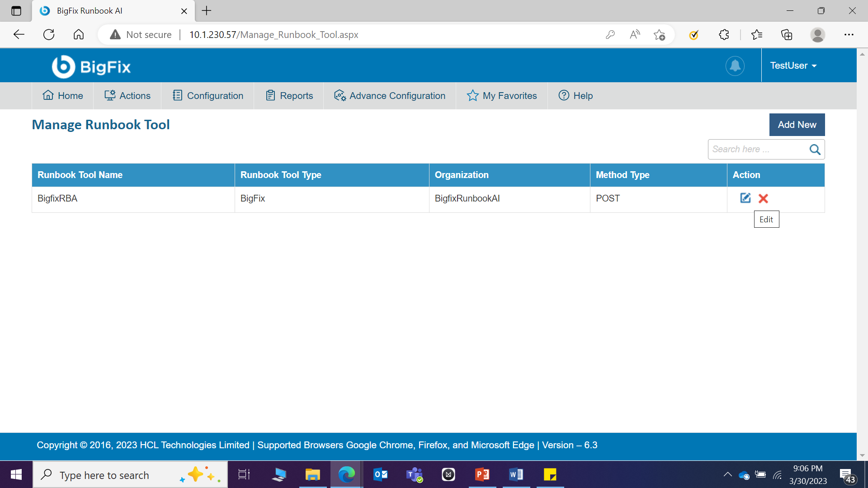The width and height of the screenshot is (868, 488).
Task: Open the My Favorites menu
Action: pos(502,96)
